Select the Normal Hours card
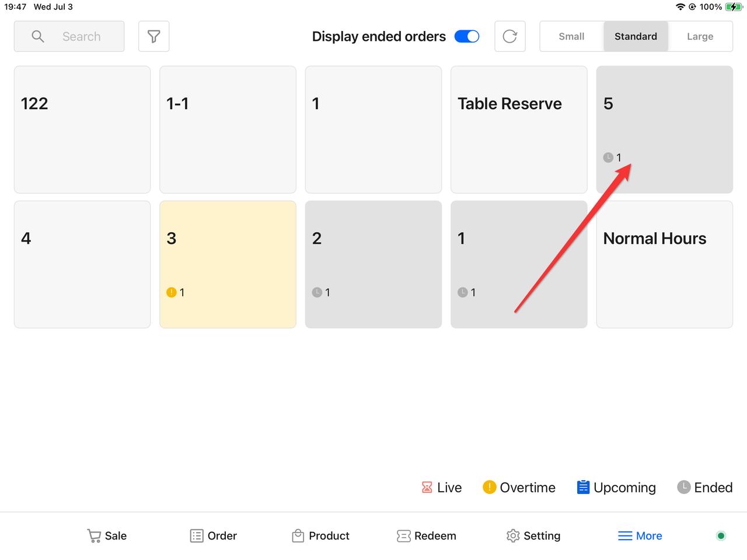Screen dimensions: 747x560 664,264
